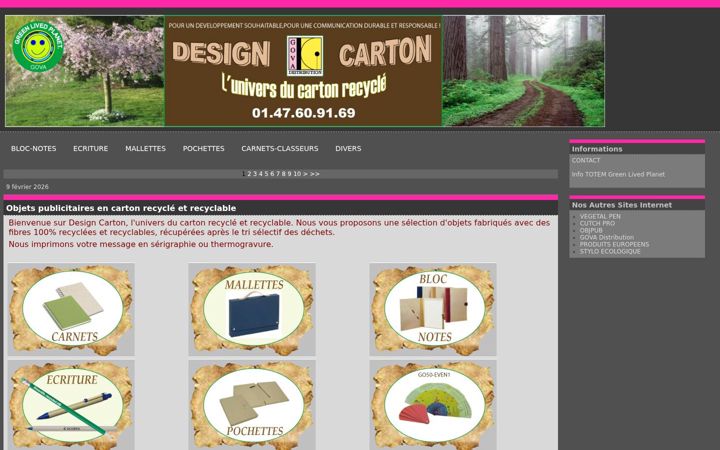Select POCHETTES in the navigation bar
720x450 pixels.
tap(203, 149)
